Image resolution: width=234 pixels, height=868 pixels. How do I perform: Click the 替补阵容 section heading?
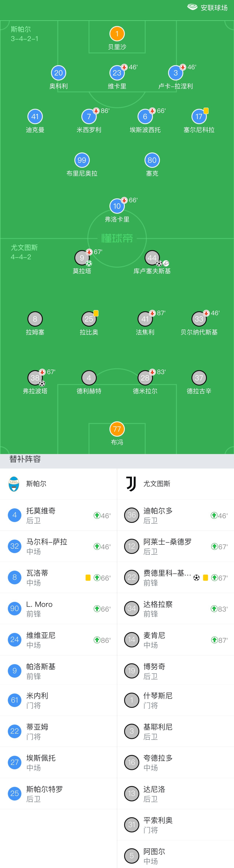point(25,459)
